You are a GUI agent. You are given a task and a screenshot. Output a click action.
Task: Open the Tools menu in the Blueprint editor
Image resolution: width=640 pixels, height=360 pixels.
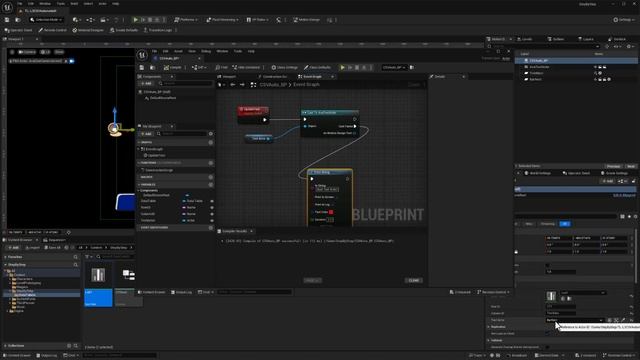tap(238, 51)
